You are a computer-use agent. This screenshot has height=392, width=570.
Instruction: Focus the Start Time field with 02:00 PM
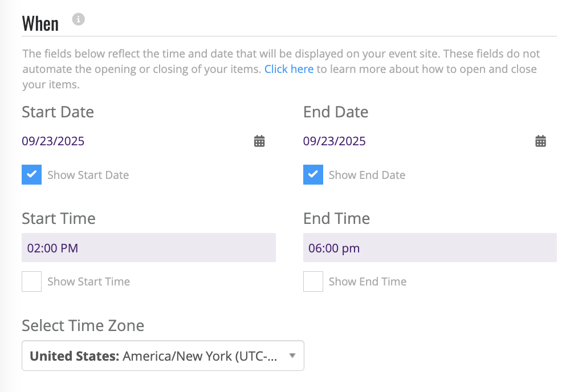149,248
